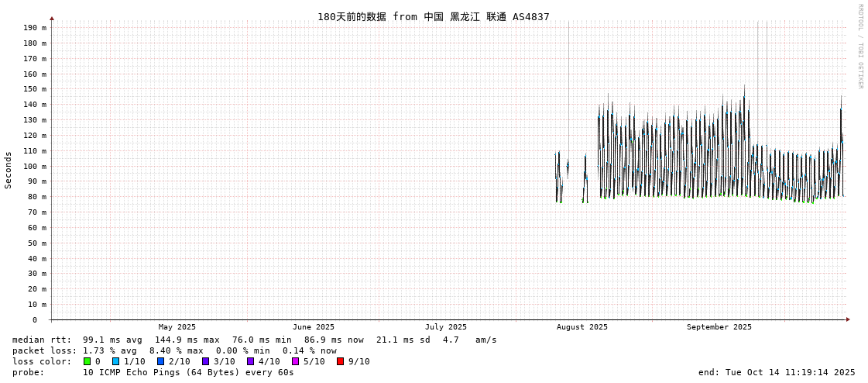Image resolution: width=868 pixels, height=383 pixels.
Task: Click the August 2025 x-axis label
Action: pyautogui.click(x=582, y=327)
